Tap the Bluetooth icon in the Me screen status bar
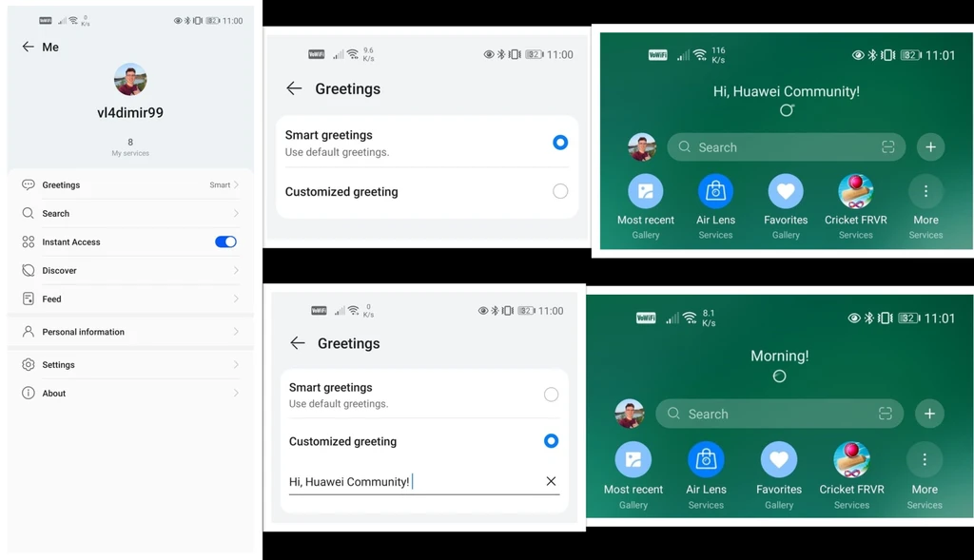Screen dimensions: 974x560 [x=187, y=21]
